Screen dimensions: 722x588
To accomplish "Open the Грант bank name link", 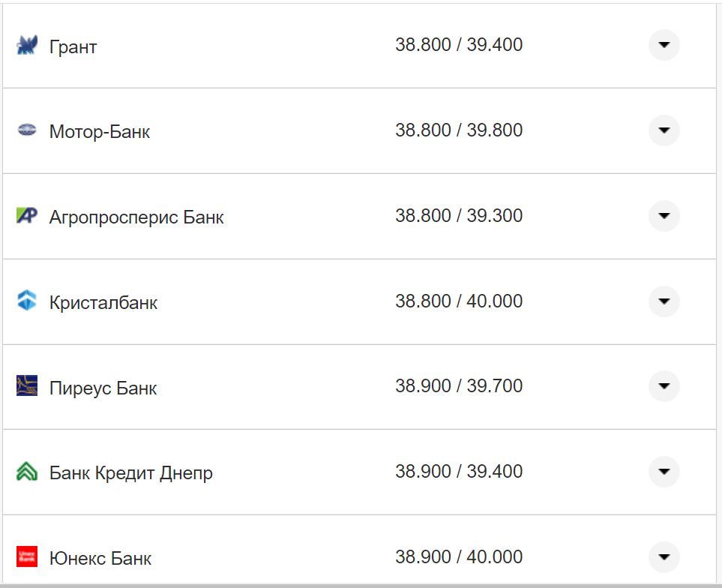I will point(73,46).
